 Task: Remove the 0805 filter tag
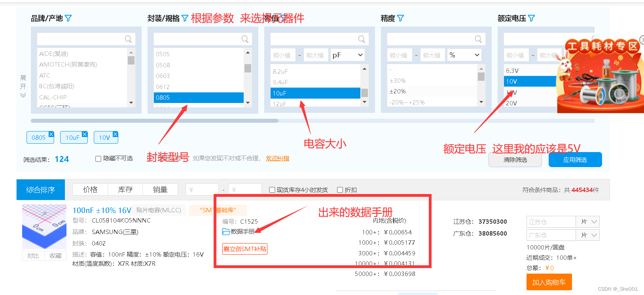pyautogui.click(x=51, y=135)
